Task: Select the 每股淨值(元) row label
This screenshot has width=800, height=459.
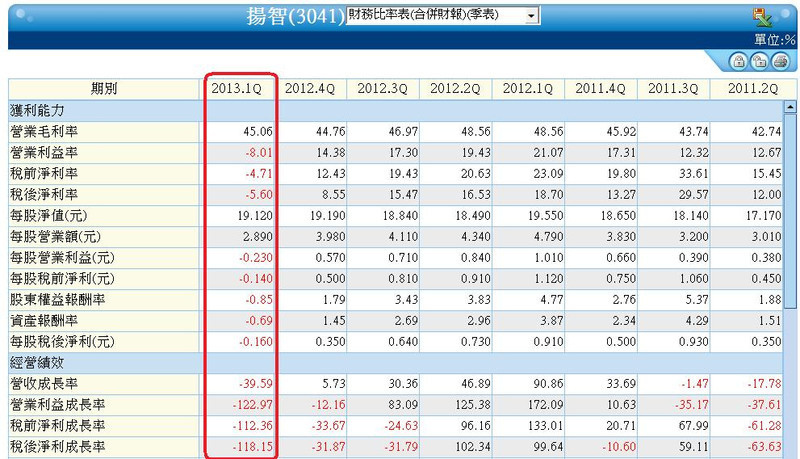Action: point(49,216)
